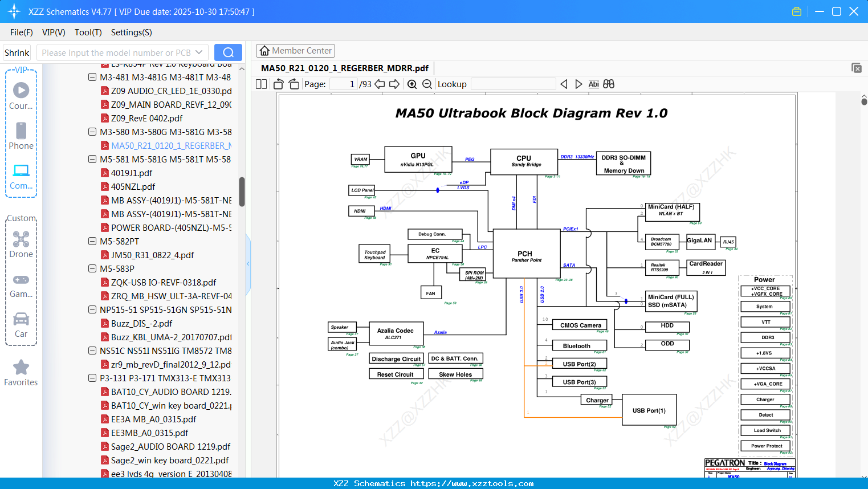Rotate the page counterclockwise

click(x=279, y=84)
